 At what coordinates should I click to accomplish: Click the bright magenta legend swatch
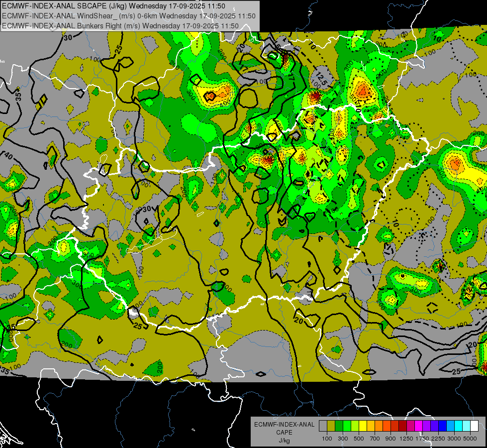click(x=419, y=426)
